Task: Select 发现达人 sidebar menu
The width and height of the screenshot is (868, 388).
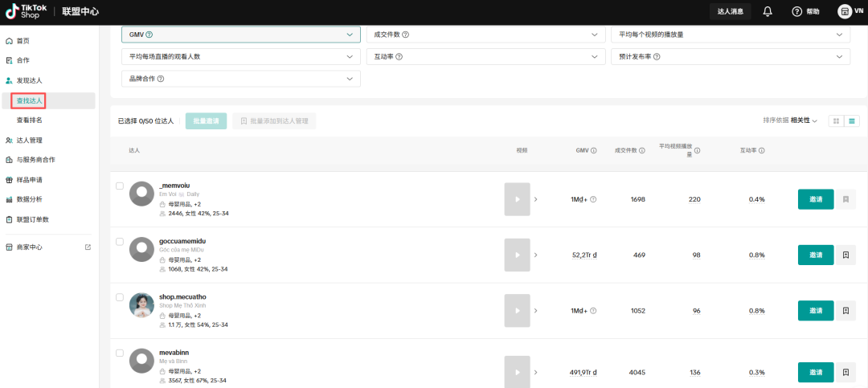Action: point(30,81)
